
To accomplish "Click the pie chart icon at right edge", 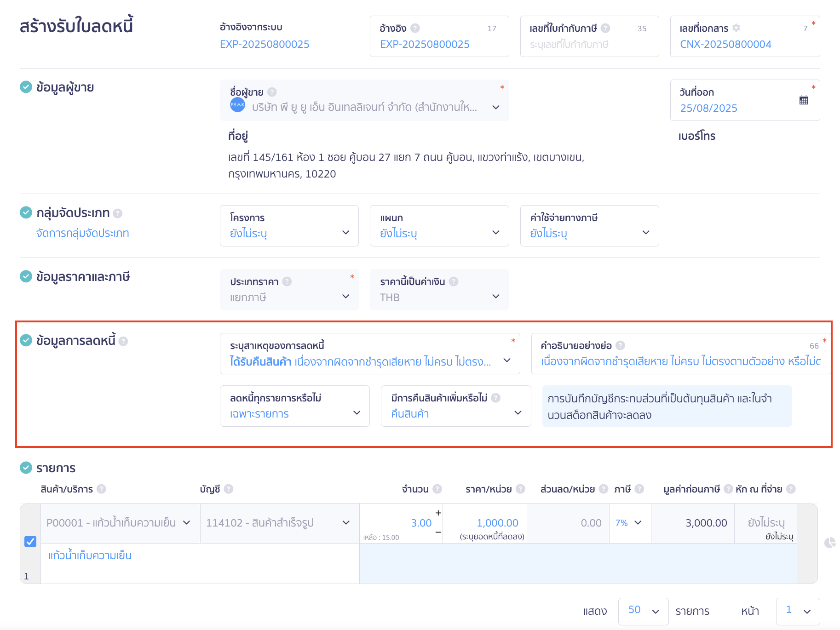I will click(x=830, y=543).
